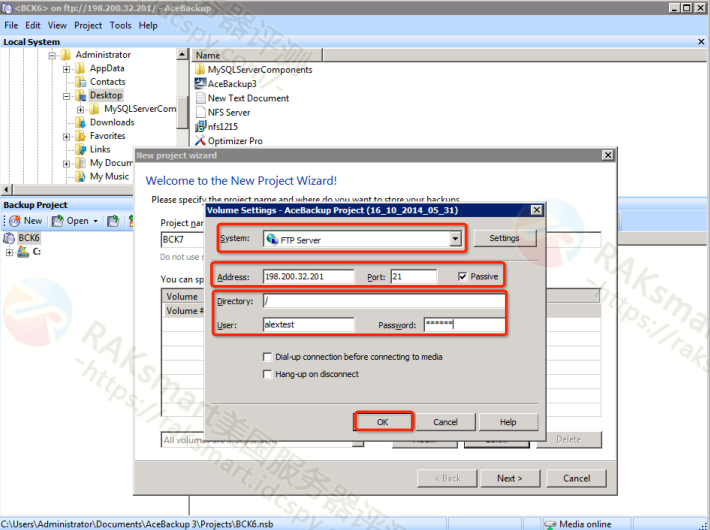The height and width of the screenshot is (530, 710).
Task: Expand the C: drive in Backup Project
Action: (9, 252)
